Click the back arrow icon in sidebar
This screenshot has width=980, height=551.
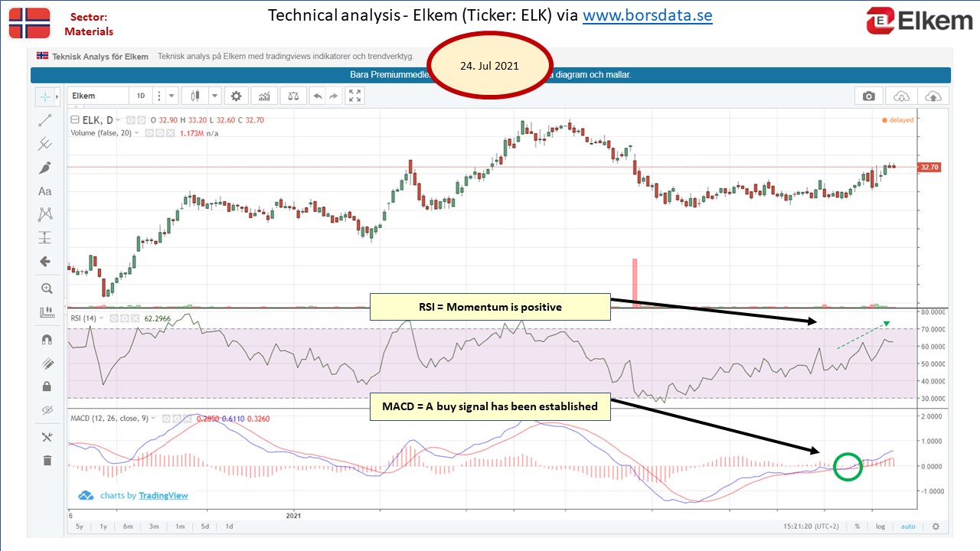[45, 262]
